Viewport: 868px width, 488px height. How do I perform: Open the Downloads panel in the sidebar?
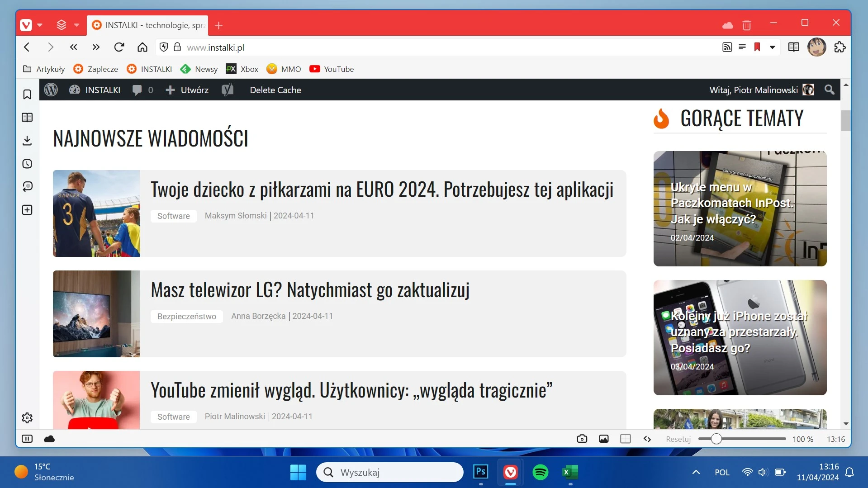click(27, 141)
